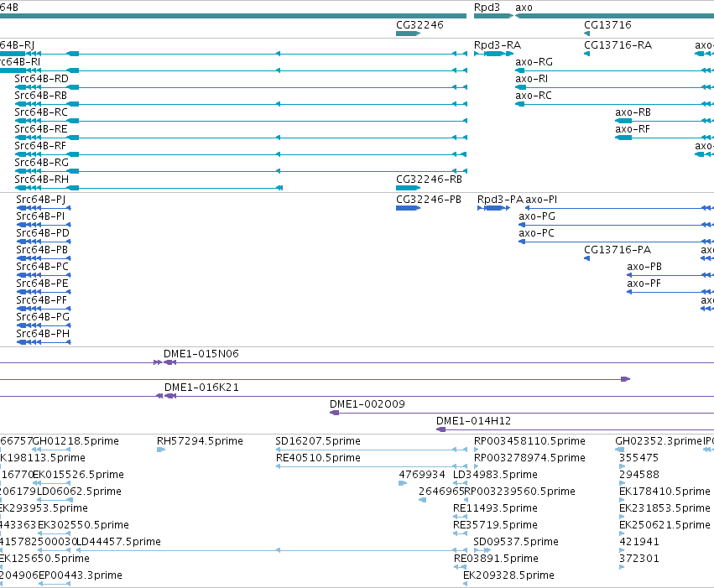Viewport: 714px width, 588px height.
Task: Click the Src64B-PC protein label
Action: [x=42, y=267]
